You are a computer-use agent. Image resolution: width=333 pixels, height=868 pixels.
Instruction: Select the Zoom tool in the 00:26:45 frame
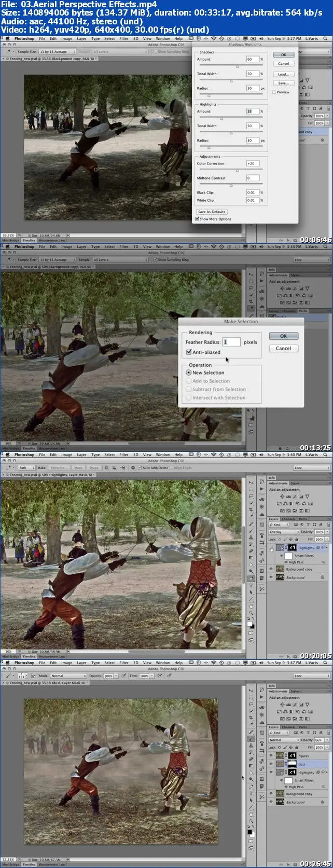click(251, 821)
